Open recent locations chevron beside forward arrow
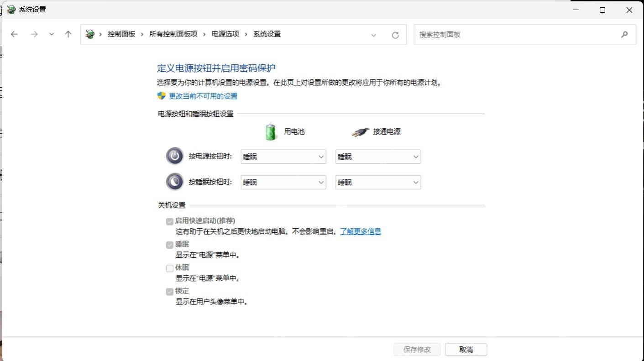The height and width of the screenshot is (361, 644). pos(52,34)
